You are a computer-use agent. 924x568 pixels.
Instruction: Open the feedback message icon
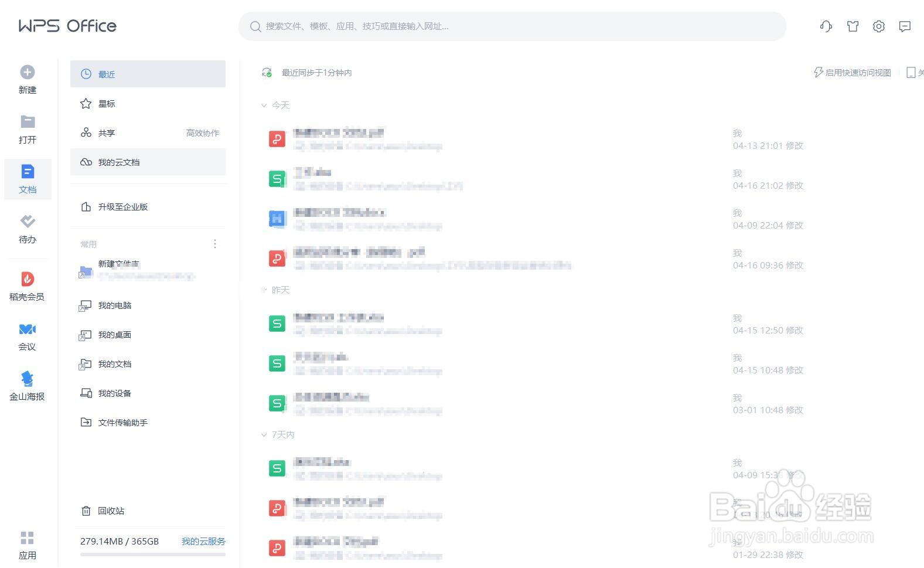(905, 26)
